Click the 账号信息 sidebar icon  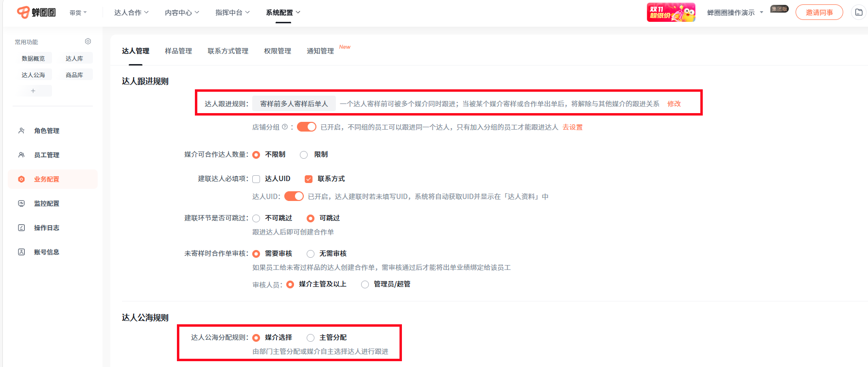point(21,252)
